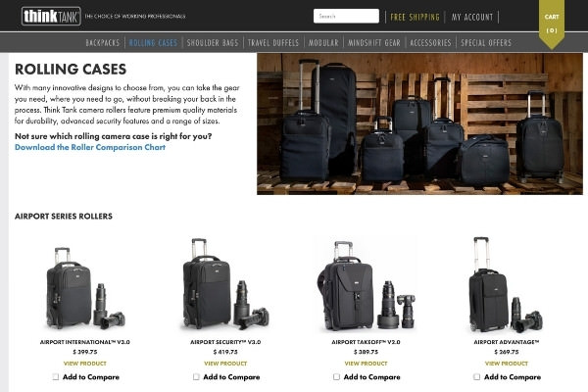Select the Airport Security V3.0 product image
The width and height of the screenshot is (588, 392).
click(x=225, y=284)
